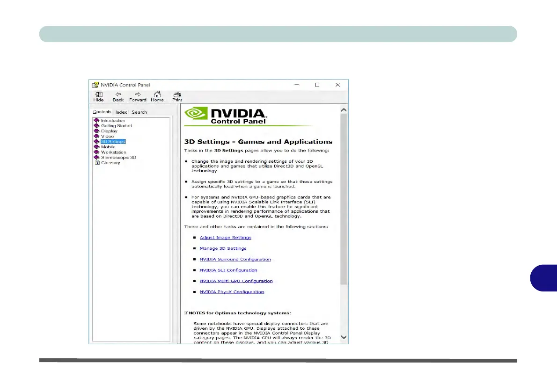Select the Video topic in contents

[x=107, y=136]
